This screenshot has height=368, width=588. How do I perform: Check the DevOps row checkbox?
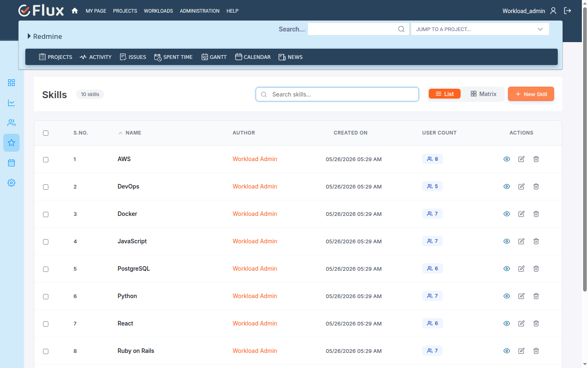tap(46, 187)
